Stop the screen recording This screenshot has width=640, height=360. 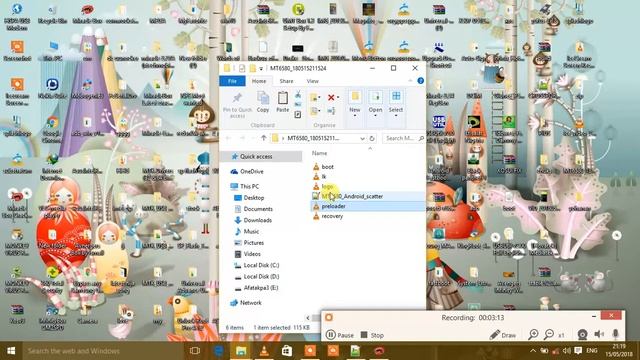point(372,335)
